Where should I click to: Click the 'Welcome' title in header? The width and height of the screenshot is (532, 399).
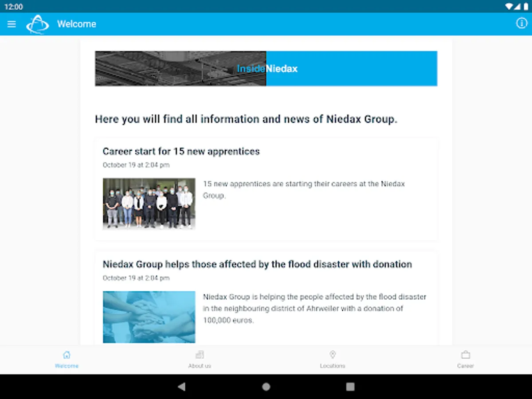click(77, 24)
